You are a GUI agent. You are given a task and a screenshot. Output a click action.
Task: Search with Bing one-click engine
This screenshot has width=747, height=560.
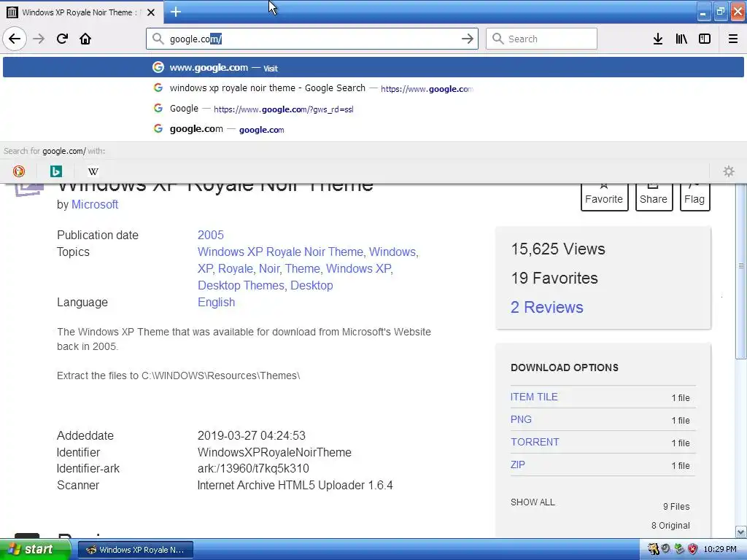pos(56,171)
